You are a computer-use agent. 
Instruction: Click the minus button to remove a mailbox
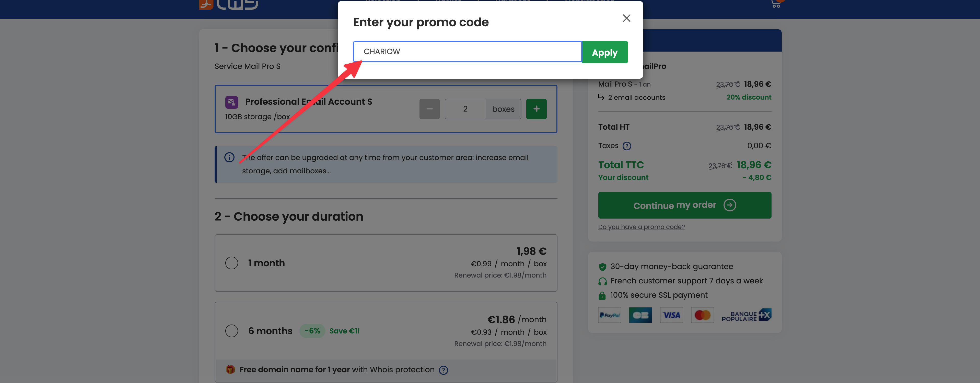tap(429, 109)
